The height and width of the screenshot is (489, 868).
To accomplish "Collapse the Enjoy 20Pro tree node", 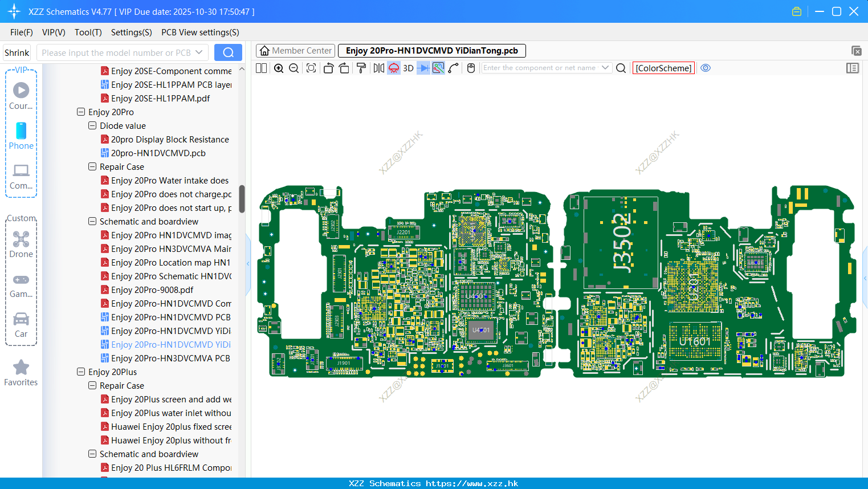I will [81, 112].
